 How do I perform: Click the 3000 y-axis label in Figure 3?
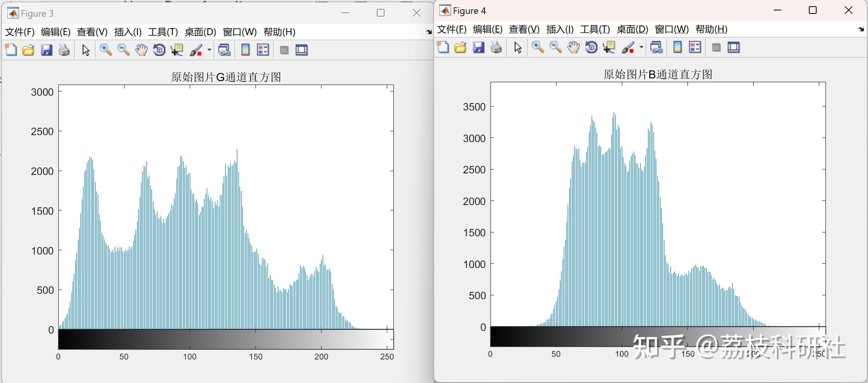pyautogui.click(x=42, y=92)
